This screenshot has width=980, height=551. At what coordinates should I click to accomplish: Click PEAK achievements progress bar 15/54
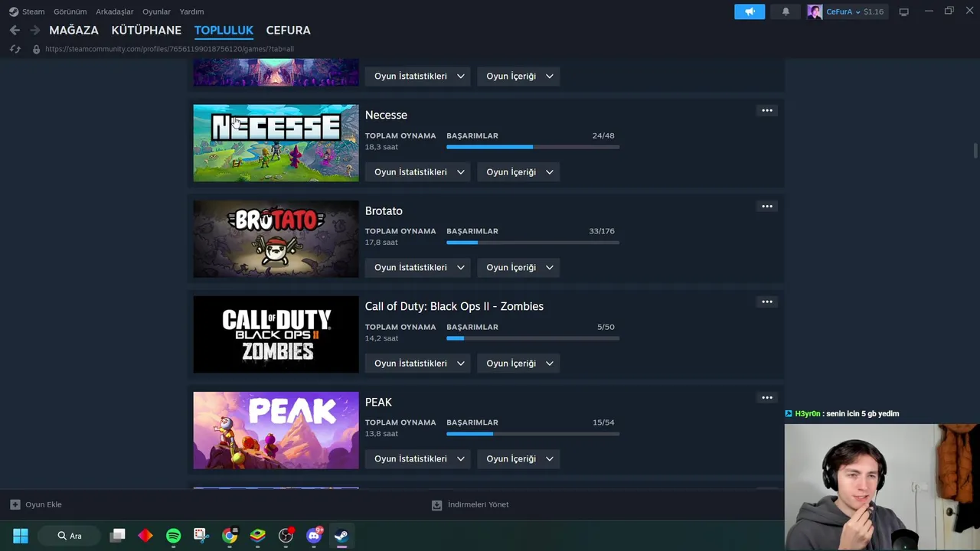coord(533,434)
